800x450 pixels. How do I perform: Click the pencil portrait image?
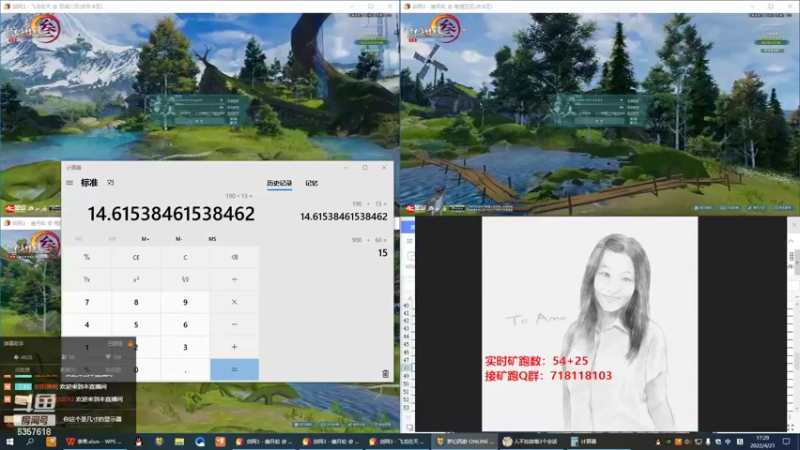pyautogui.click(x=590, y=324)
